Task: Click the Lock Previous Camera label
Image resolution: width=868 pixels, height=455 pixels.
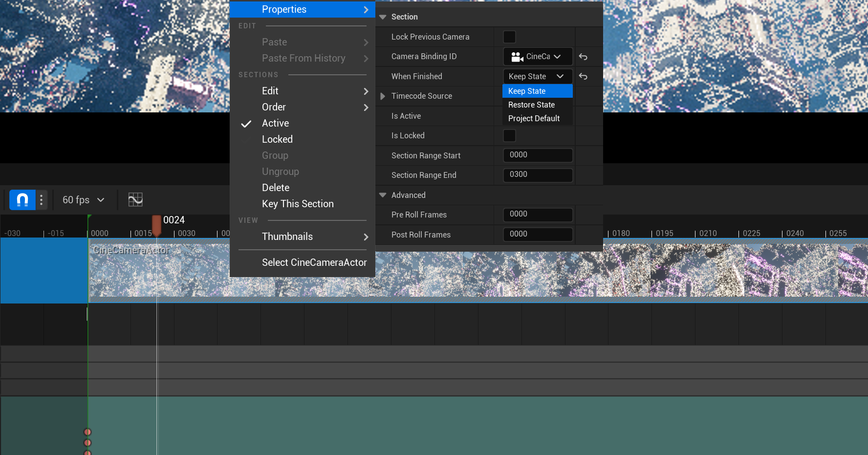Action: point(430,37)
